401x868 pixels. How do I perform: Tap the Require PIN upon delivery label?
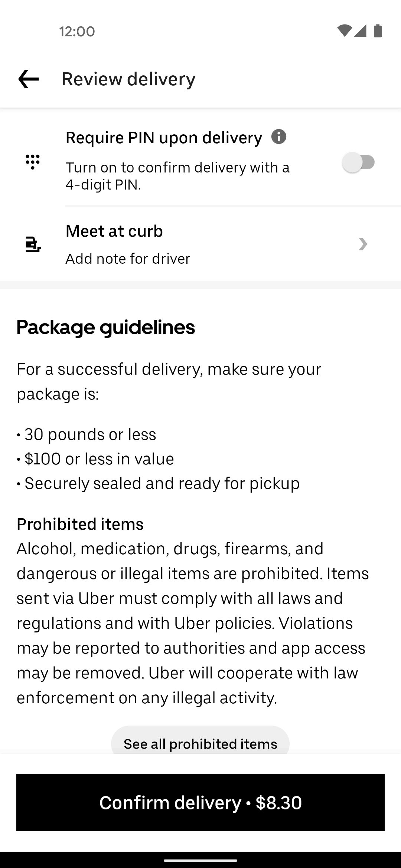point(164,138)
